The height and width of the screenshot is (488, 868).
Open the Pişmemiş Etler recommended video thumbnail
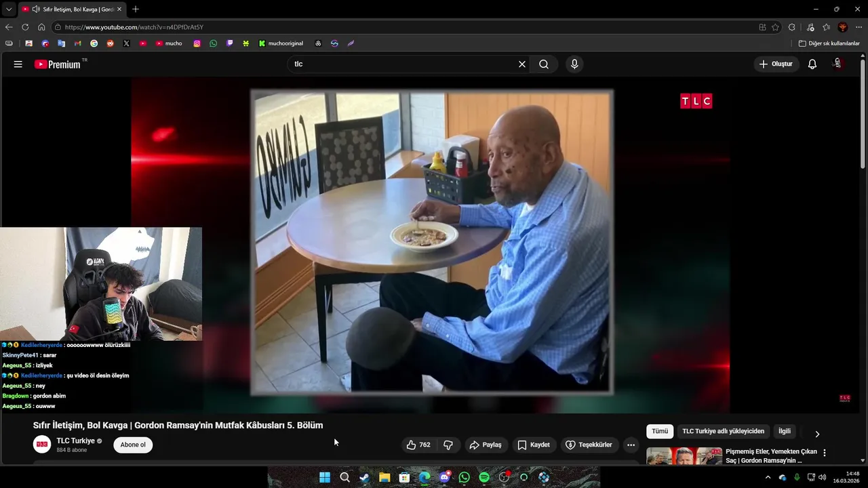[684, 456]
